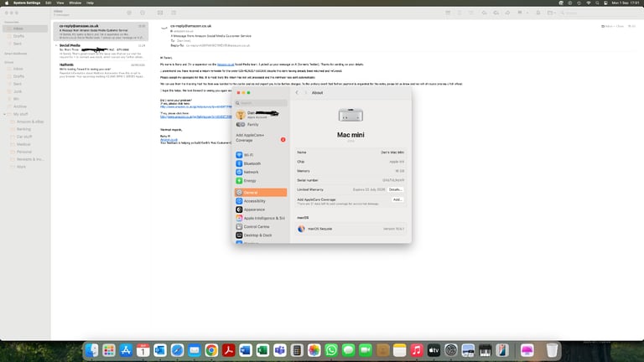Open Apple Intelligence & Siri settings

[261, 218]
